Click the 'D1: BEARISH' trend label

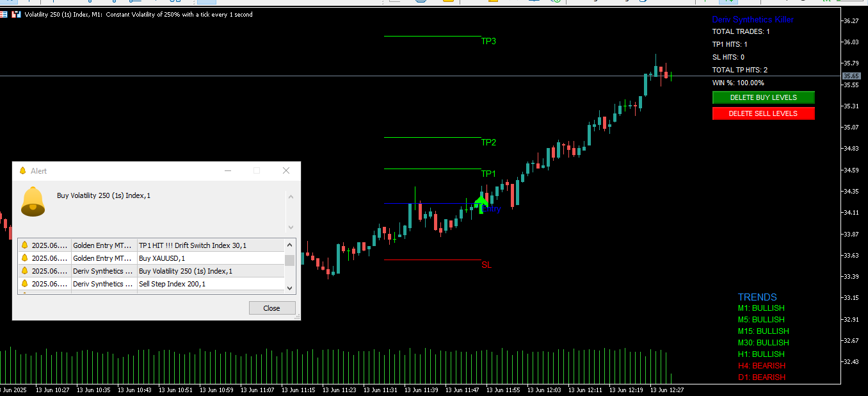click(762, 377)
